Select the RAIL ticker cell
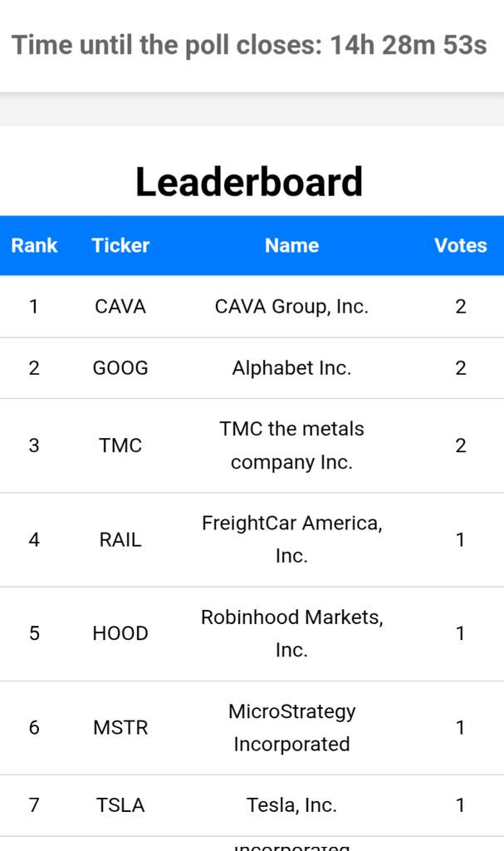The height and width of the screenshot is (851, 504). [120, 539]
